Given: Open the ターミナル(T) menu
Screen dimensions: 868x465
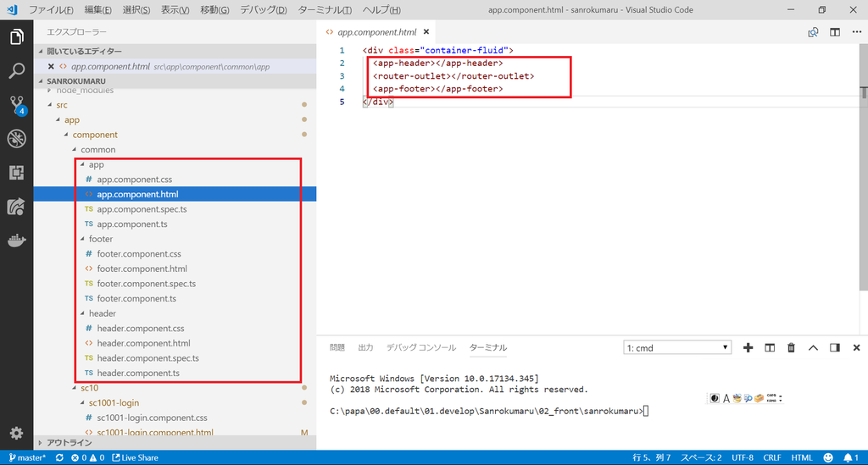Looking at the screenshot, I should click(325, 10).
